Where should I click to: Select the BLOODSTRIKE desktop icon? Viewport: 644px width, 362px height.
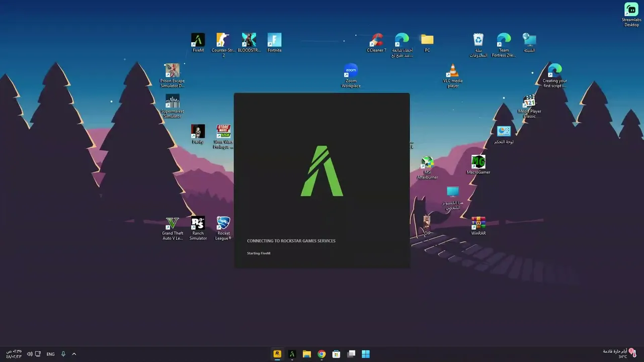pyautogui.click(x=249, y=43)
